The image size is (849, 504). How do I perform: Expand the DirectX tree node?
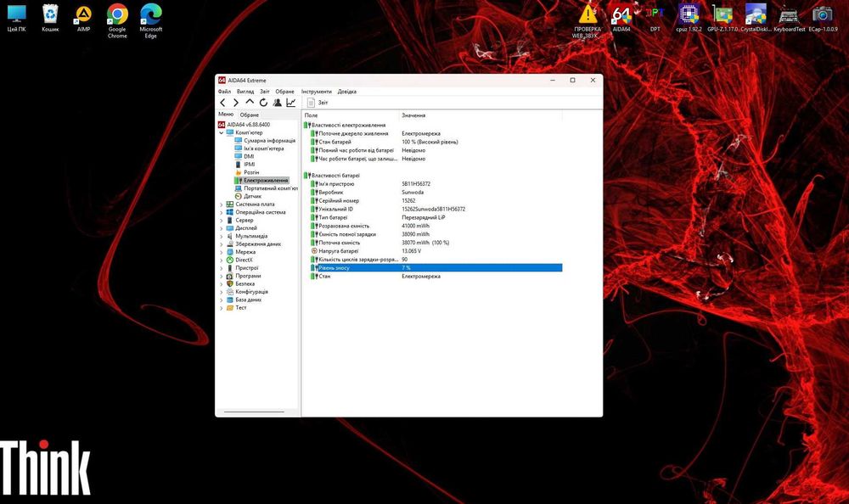[x=221, y=260]
